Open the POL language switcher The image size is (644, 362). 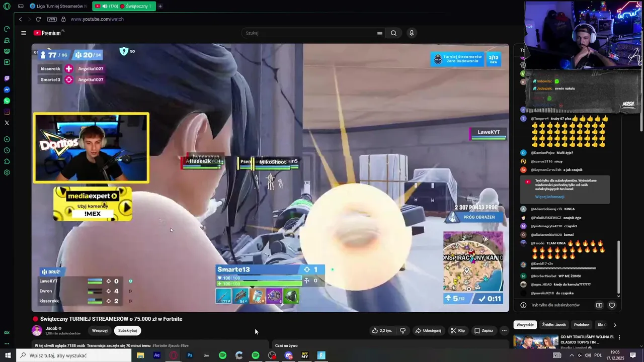(598, 355)
